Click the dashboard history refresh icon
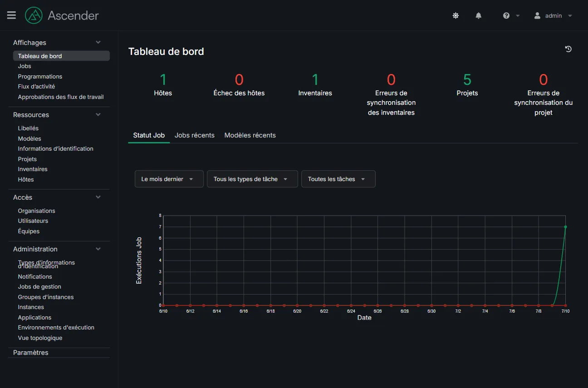The height and width of the screenshot is (388, 588). tap(568, 49)
